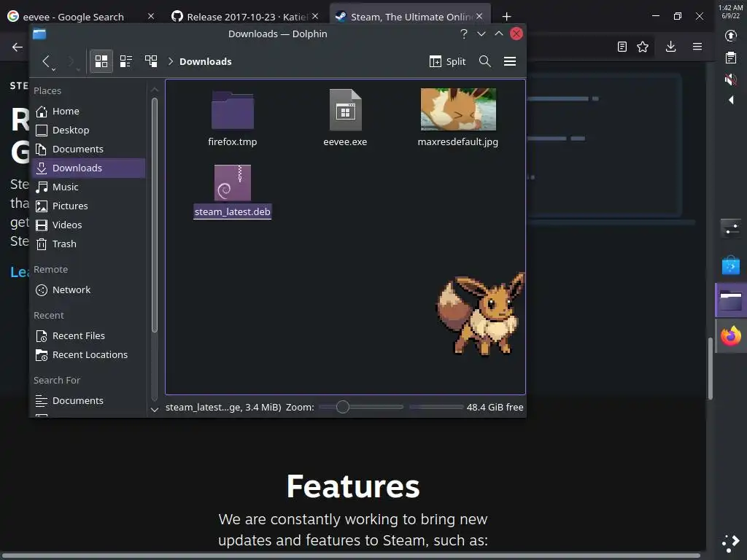Open Network under Remote

(90, 289)
